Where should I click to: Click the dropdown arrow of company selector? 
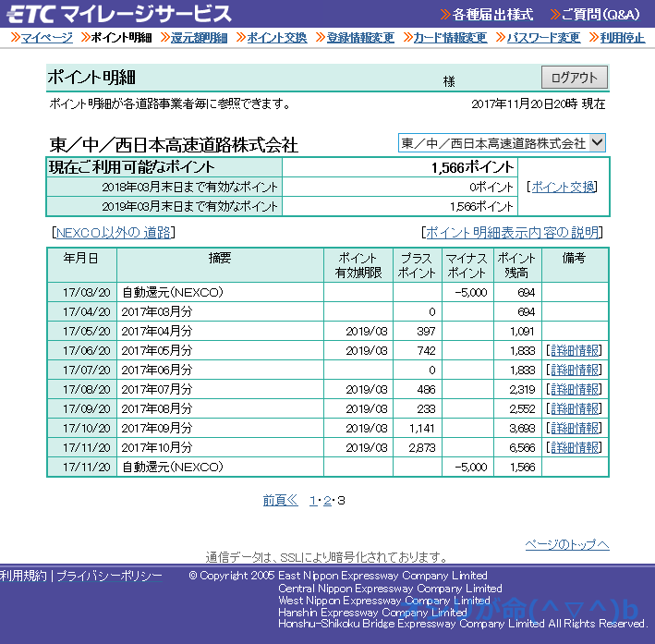598,143
